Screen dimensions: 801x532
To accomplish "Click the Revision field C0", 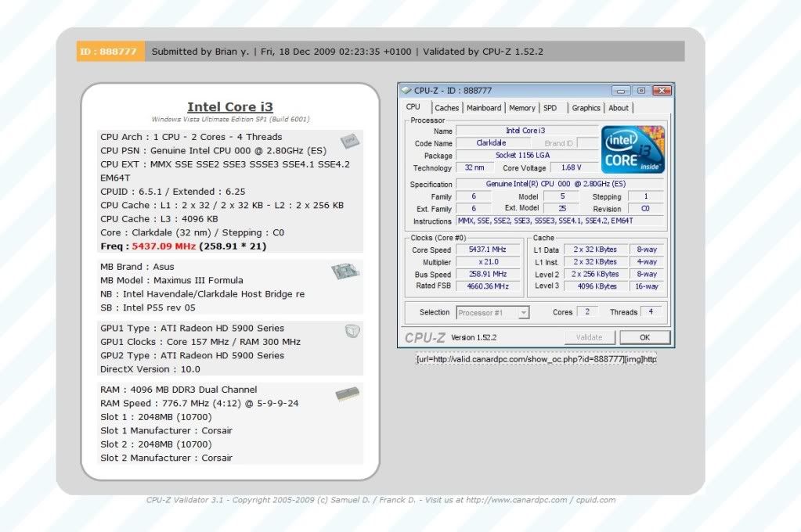I will click(x=646, y=209).
